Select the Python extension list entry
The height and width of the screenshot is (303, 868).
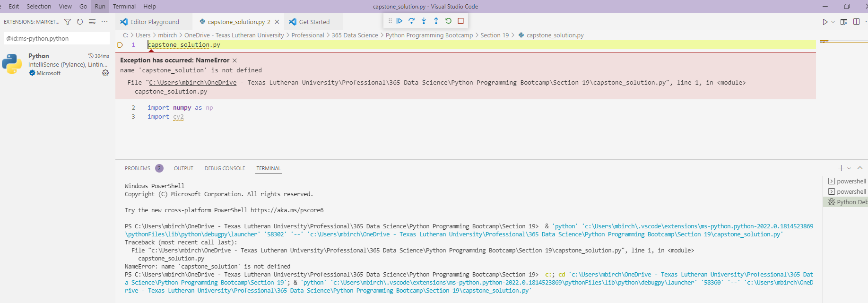pyautogui.click(x=57, y=64)
